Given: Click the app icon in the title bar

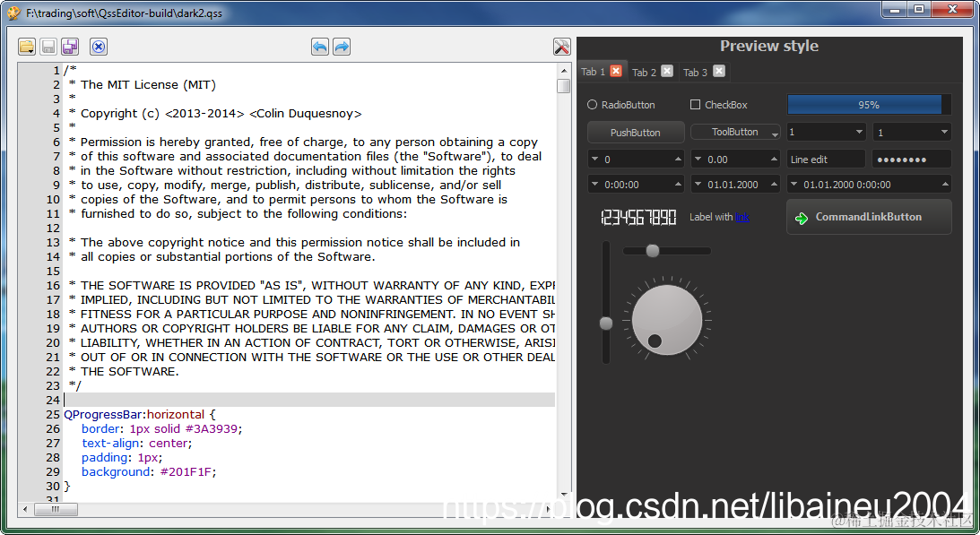Looking at the screenshot, I should pyautogui.click(x=13, y=13).
